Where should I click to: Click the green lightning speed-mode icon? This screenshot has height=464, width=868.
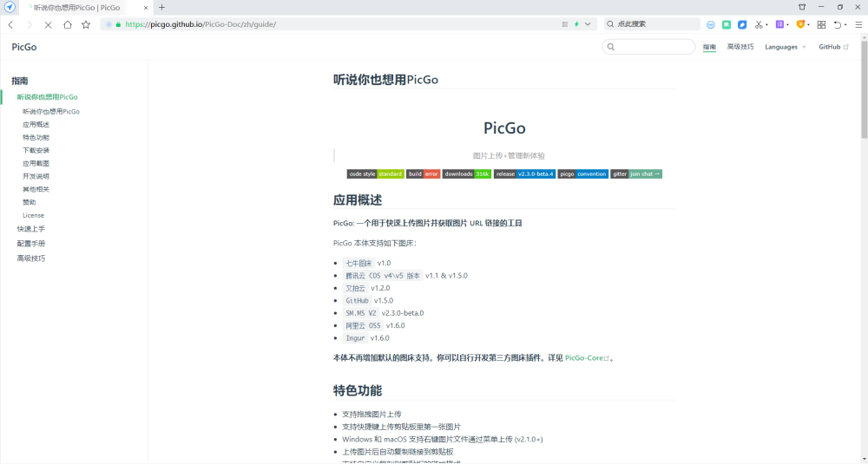point(576,24)
